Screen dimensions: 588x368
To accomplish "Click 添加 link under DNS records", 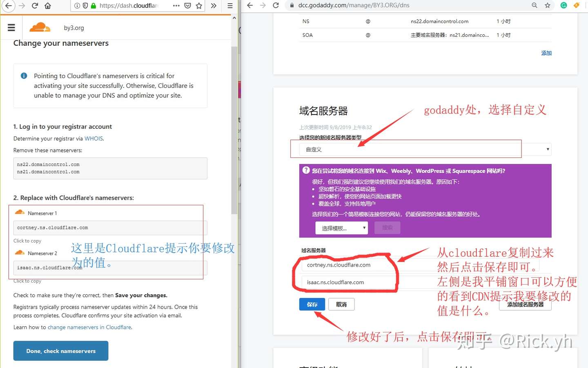I will coord(546,53).
